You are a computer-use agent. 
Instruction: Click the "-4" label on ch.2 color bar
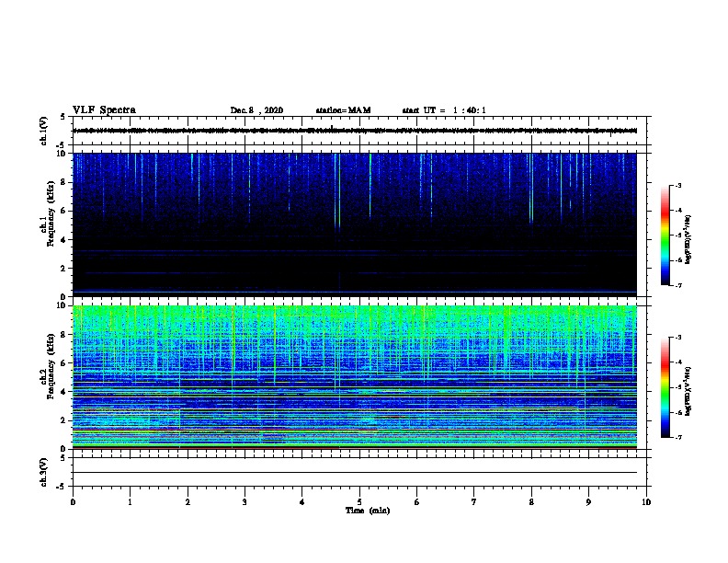tap(678, 362)
